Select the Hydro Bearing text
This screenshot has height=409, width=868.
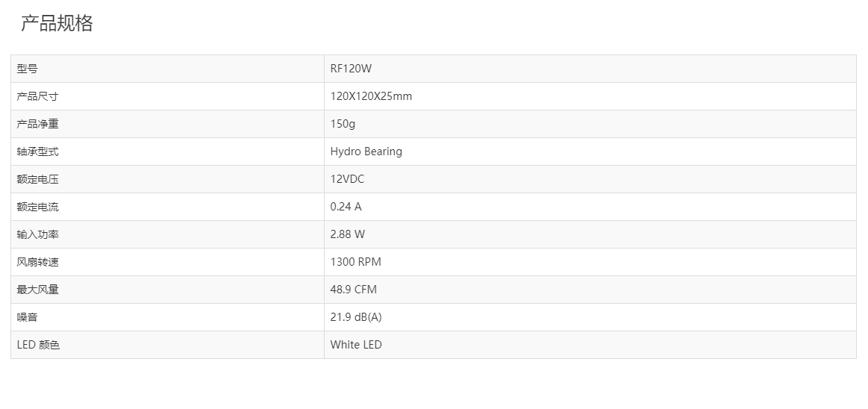click(366, 152)
